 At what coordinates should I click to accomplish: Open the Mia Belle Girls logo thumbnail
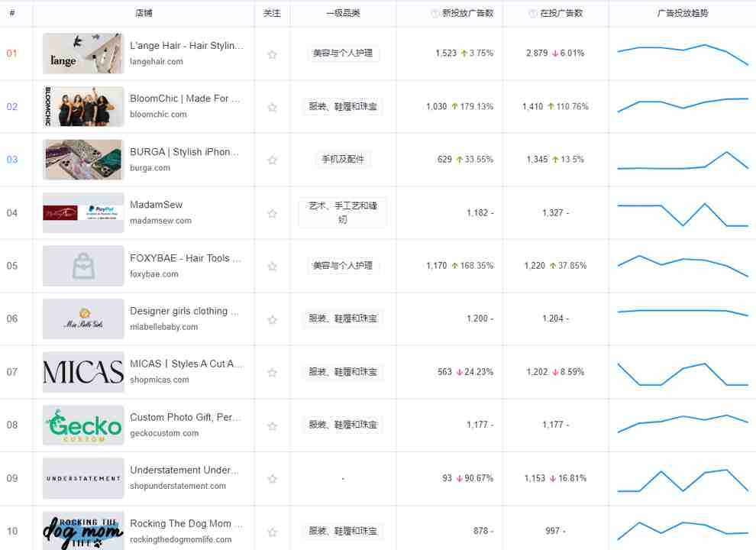pos(83,319)
